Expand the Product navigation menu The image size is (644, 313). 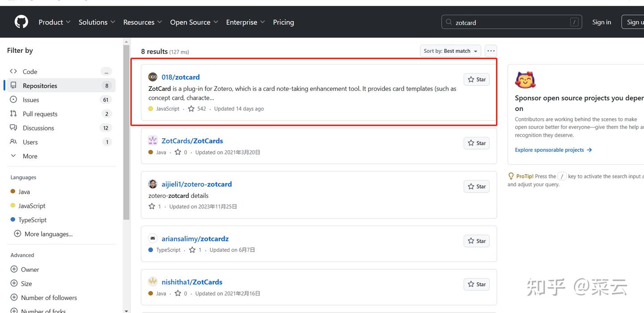click(55, 22)
